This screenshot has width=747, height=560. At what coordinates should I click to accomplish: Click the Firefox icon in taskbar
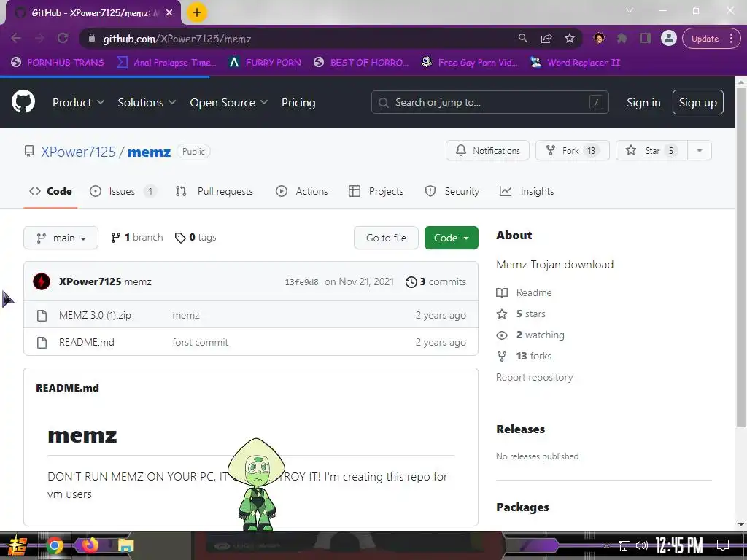click(90, 545)
